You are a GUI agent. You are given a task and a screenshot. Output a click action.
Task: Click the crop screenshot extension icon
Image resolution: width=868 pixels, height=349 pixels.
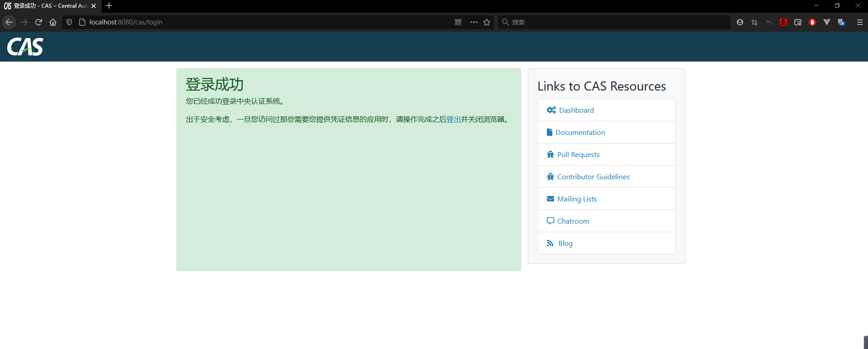click(754, 22)
